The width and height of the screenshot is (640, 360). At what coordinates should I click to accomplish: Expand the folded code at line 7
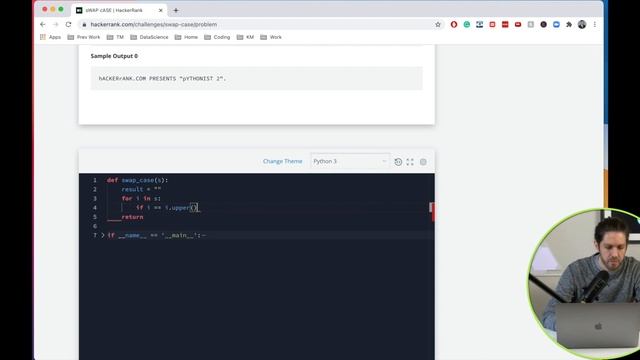pyautogui.click(x=103, y=235)
